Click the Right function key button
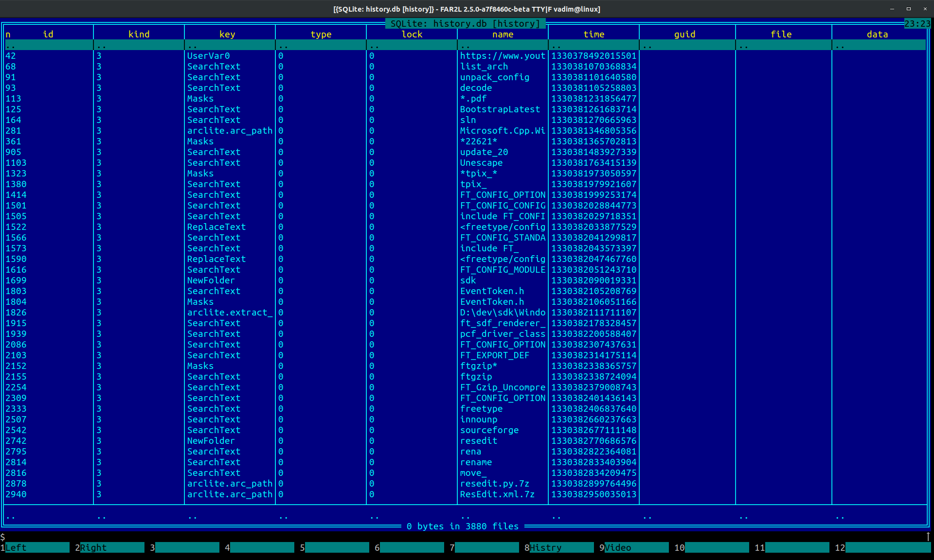This screenshot has width=934, height=560. [x=111, y=547]
